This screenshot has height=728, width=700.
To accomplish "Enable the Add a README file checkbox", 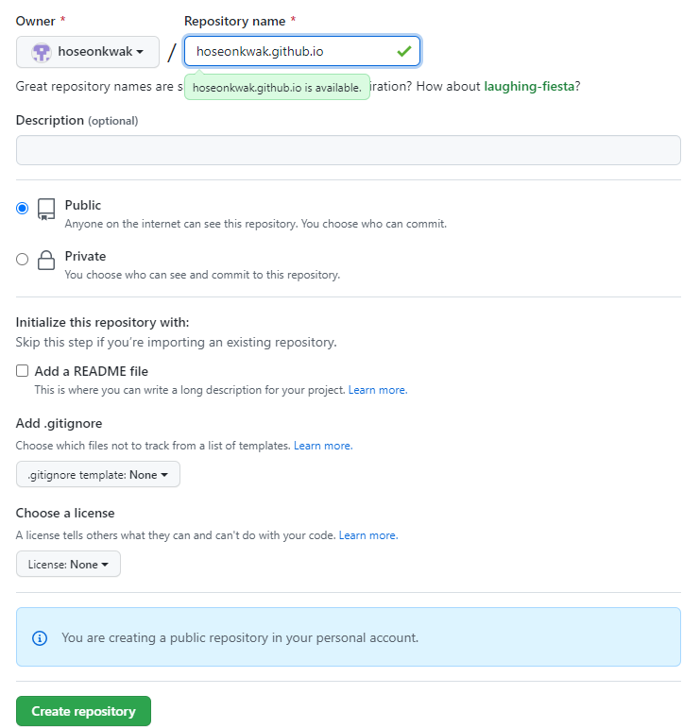I will (23, 371).
